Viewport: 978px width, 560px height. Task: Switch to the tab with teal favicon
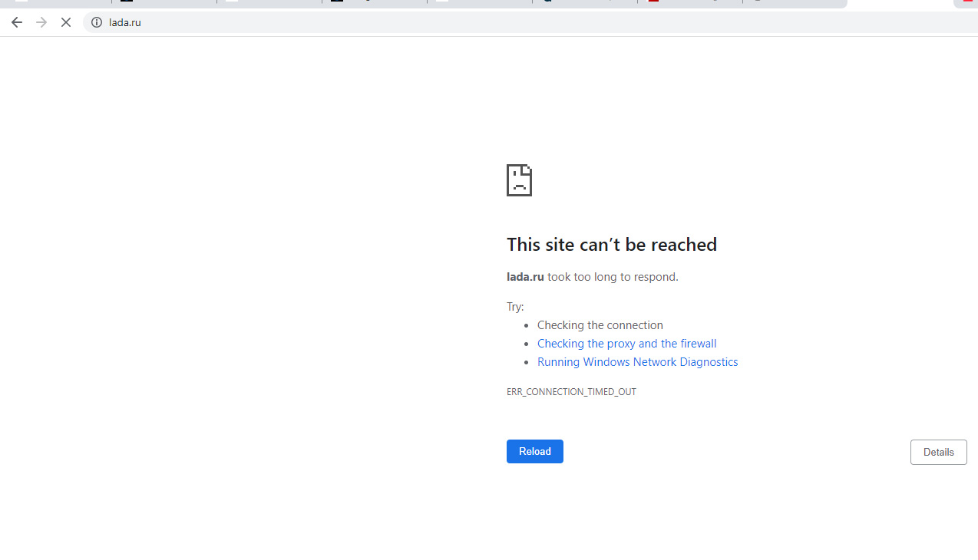point(583,2)
